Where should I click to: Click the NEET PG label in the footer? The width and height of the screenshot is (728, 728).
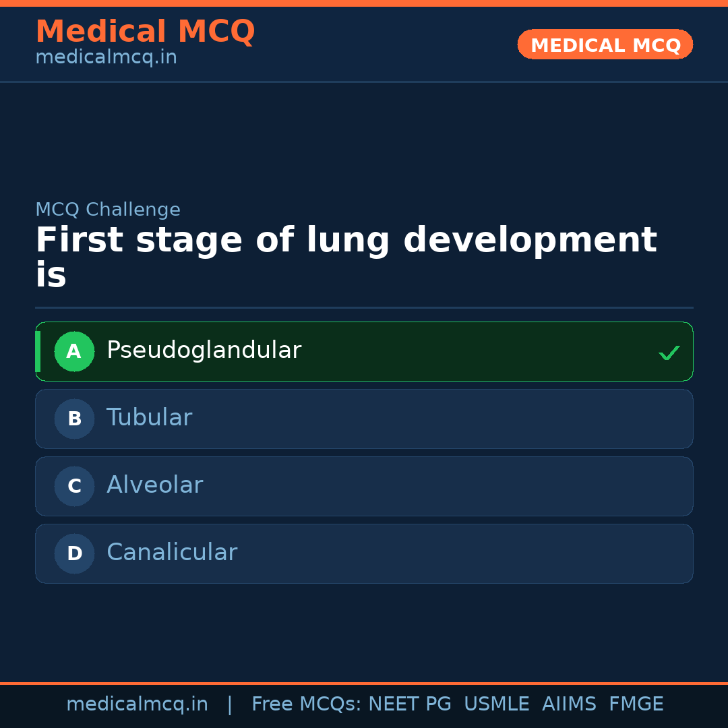tap(409, 703)
